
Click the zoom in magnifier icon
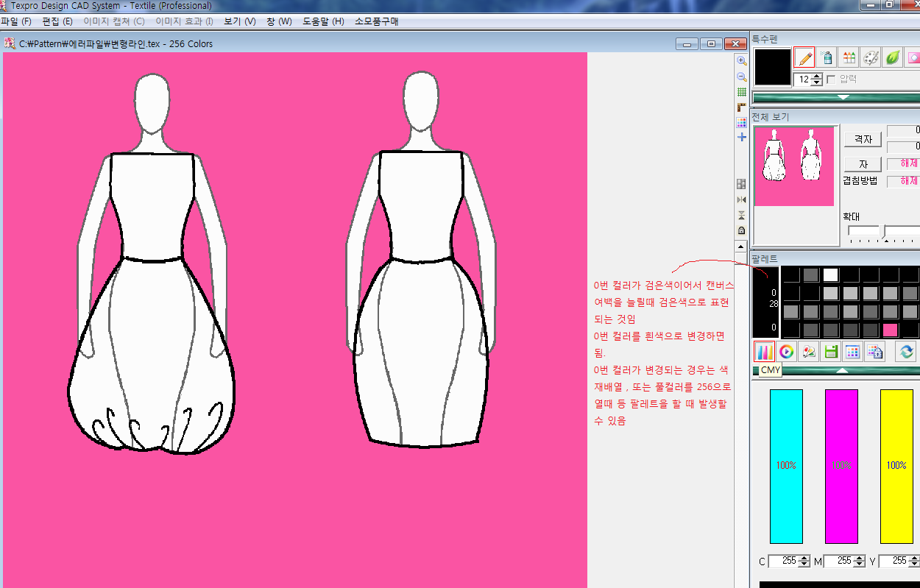click(x=742, y=61)
